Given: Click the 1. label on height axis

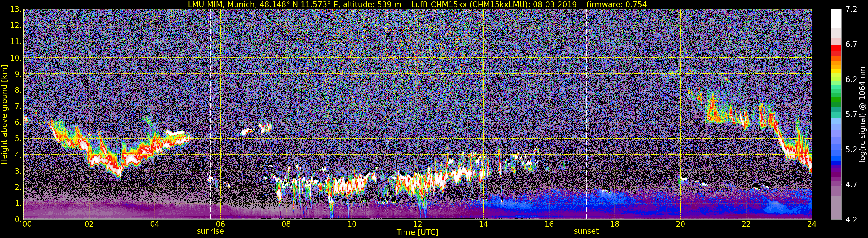Looking at the screenshot, I should tap(18, 204).
